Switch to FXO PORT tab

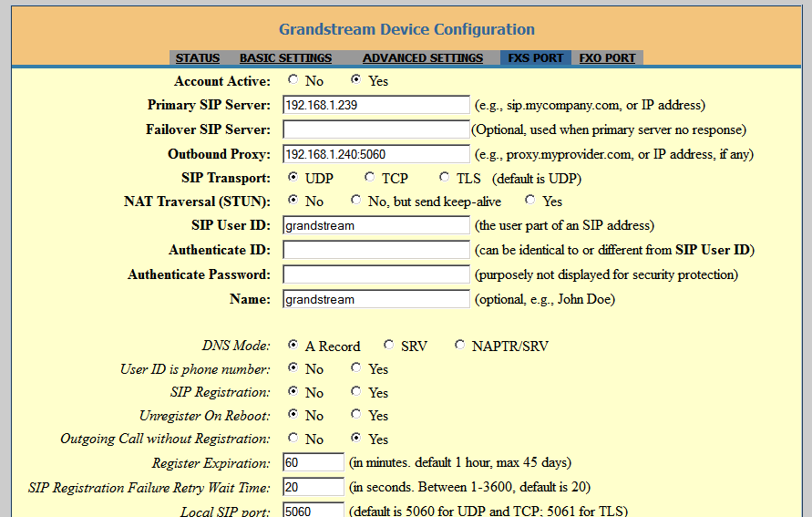607,58
